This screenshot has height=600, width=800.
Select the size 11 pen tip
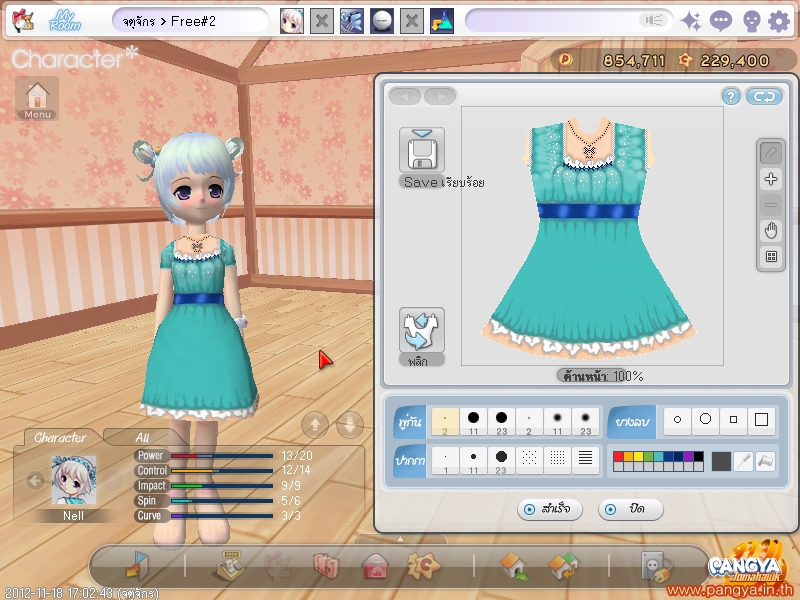pyautogui.click(x=473, y=461)
